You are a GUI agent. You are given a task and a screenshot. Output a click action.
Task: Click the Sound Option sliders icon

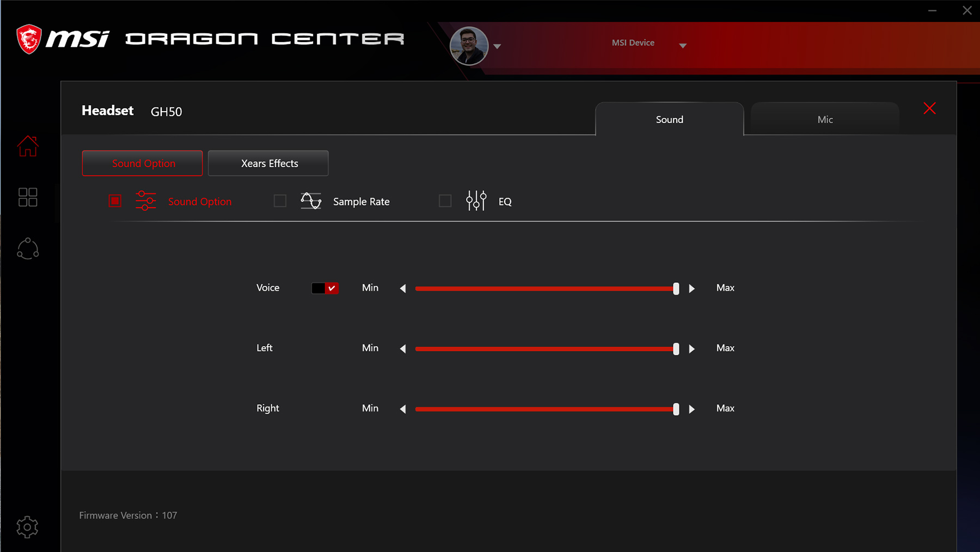point(146,201)
